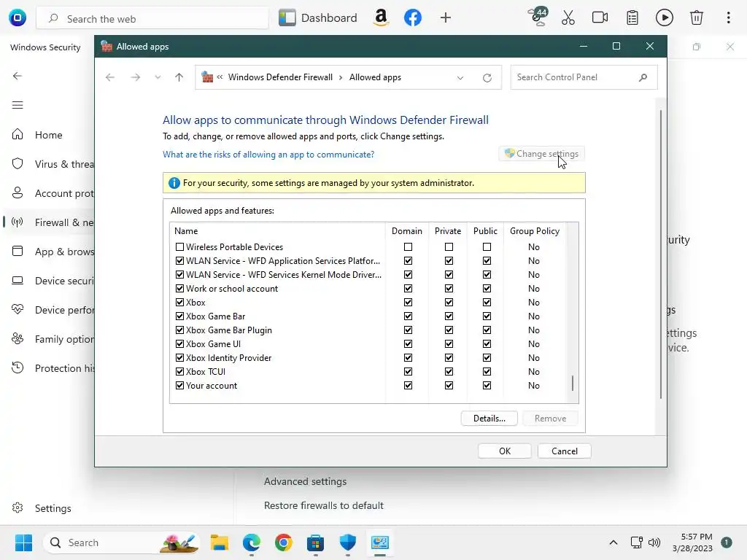Image resolution: width=747 pixels, height=560 pixels.
Task: Click the round blue browser logo icon
Action: [x=18, y=18]
